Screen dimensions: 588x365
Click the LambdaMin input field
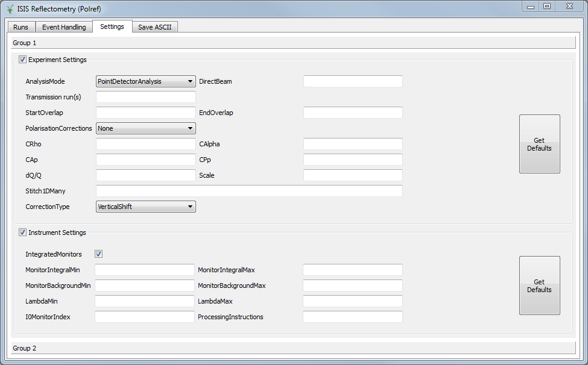click(145, 301)
